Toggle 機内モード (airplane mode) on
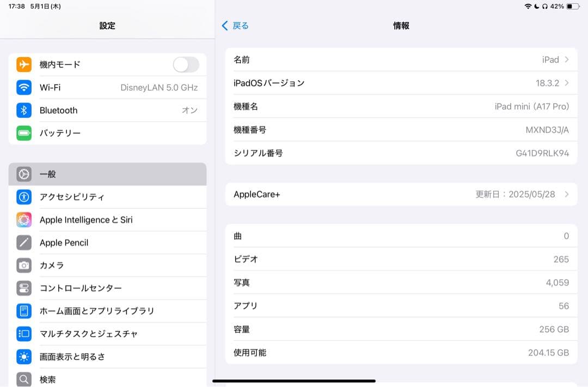The height and width of the screenshot is (387, 588). pyautogui.click(x=185, y=64)
